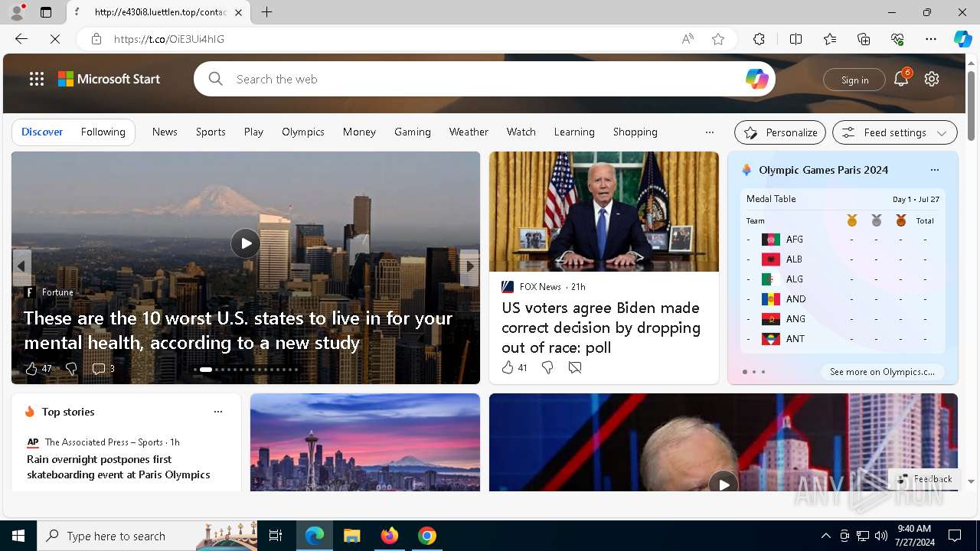Show hidden system tray icons
This screenshot has height=551, width=980.
pos(825,536)
